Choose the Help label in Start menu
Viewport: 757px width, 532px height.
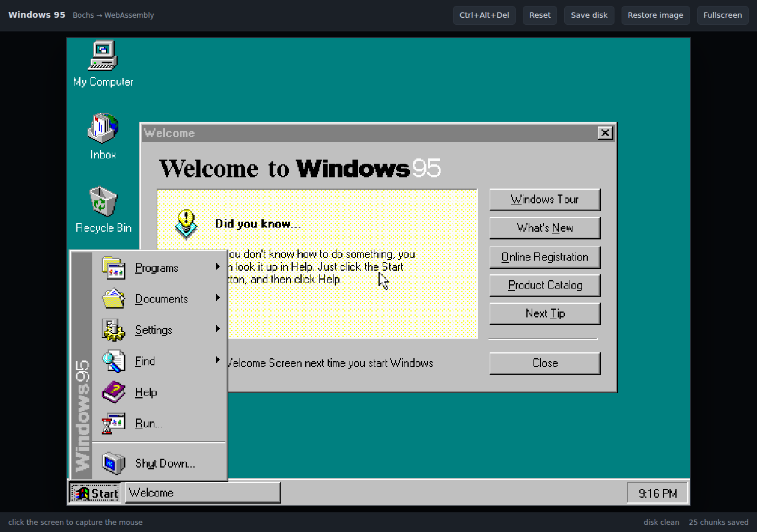[x=146, y=392]
